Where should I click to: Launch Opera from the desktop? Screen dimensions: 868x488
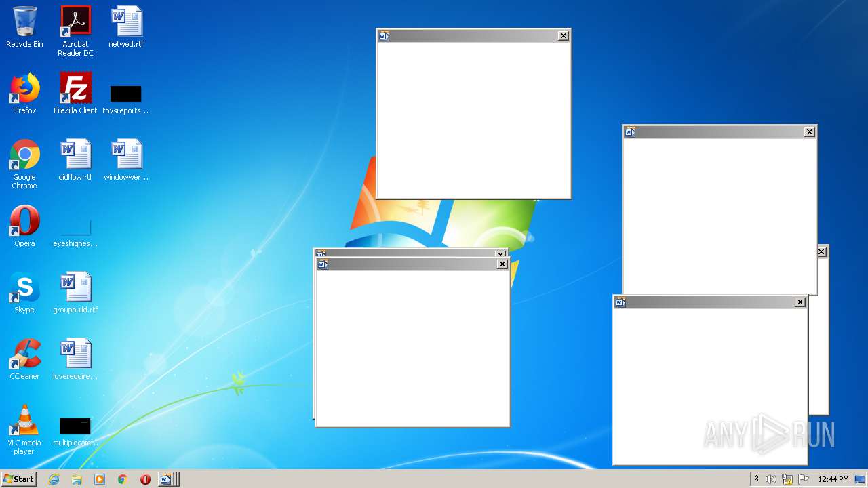(x=24, y=226)
